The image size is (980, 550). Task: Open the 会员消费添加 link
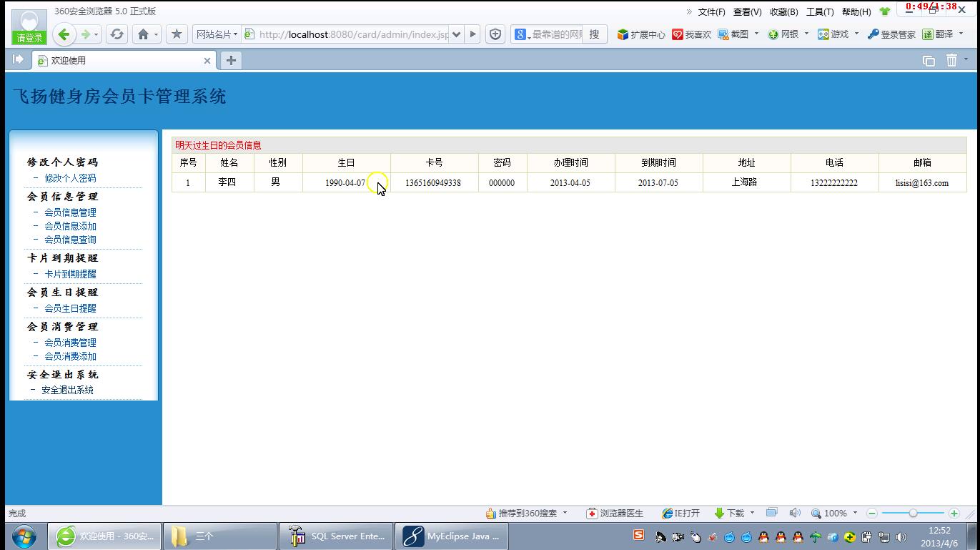pos(70,356)
